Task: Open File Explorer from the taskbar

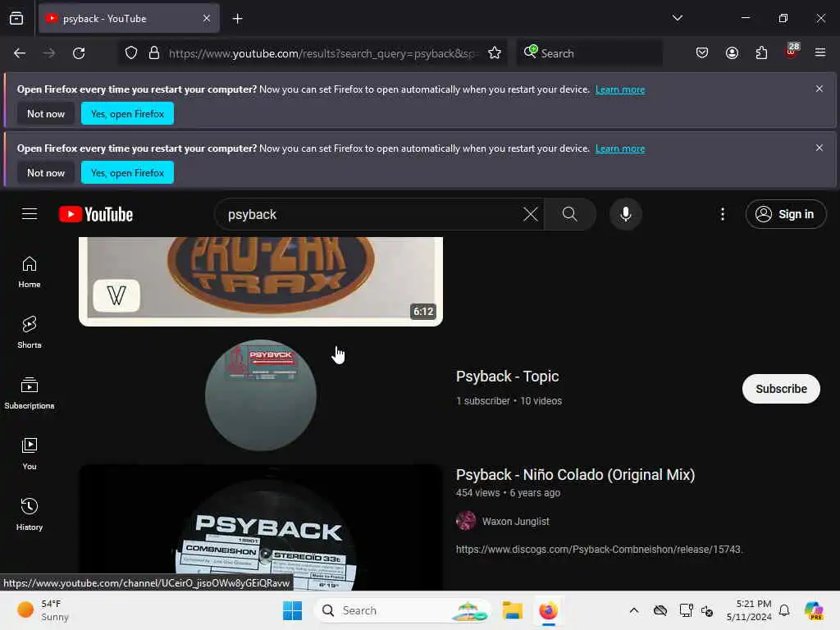Action: point(512,610)
